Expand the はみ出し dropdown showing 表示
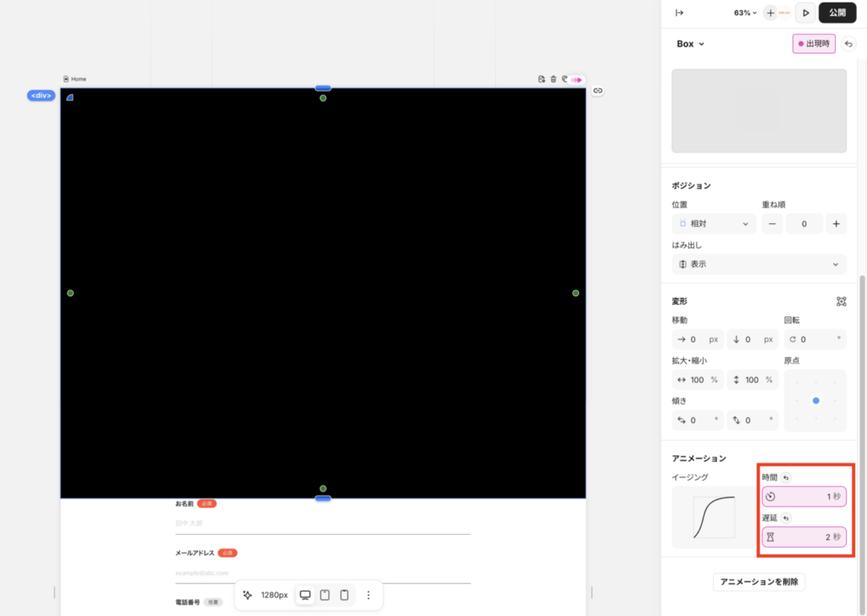Image resolution: width=867 pixels, height=616 pixels. click(759, 264)
